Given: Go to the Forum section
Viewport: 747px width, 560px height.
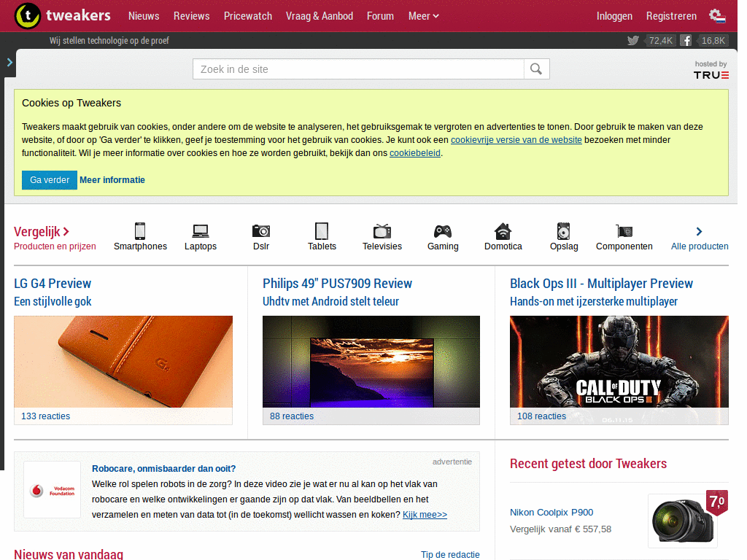Looking at the screenshot, I should point(380,16).
